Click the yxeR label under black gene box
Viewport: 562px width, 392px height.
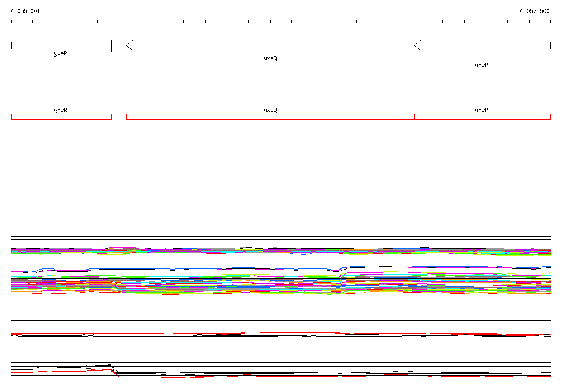(x=60, y=54)
